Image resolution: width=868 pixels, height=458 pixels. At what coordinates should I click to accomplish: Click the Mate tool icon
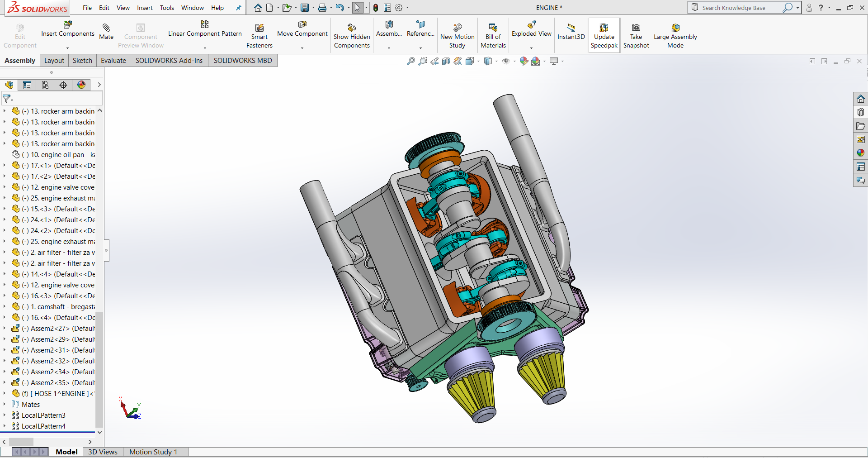click(x=106, y=28)
